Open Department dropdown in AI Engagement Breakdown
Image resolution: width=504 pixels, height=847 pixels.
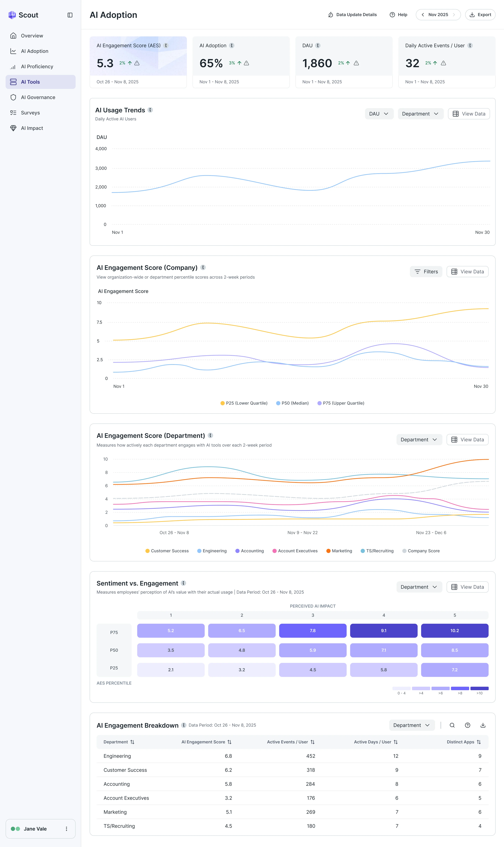point(412,725)
